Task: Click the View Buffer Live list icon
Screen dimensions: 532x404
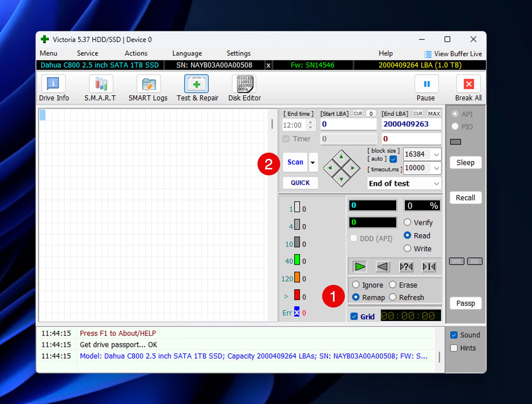Action: click(x=428, y=54)
